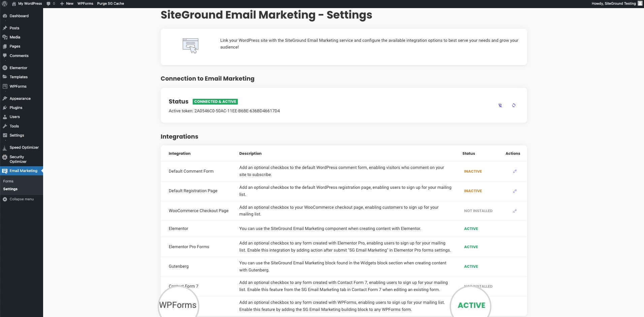This screenshot has height=317, width=644.
Task: Click the active token value text
Action: point(237,111)
